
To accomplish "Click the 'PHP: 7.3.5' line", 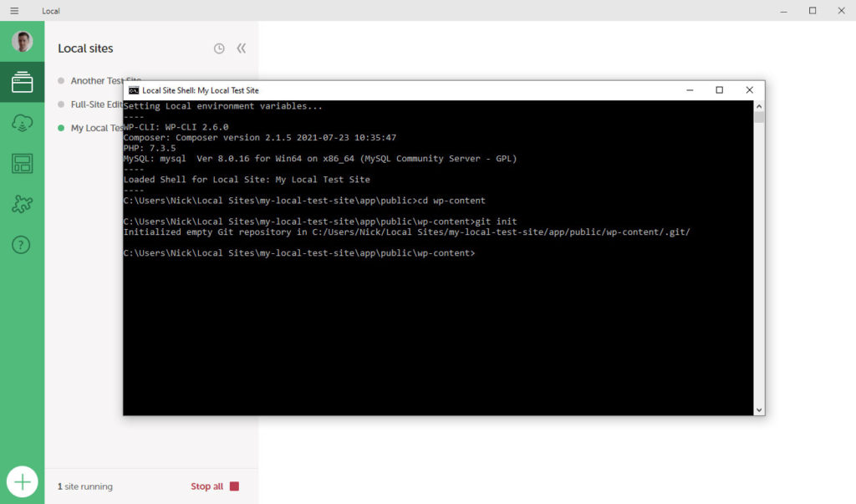I will pos(150,148).
